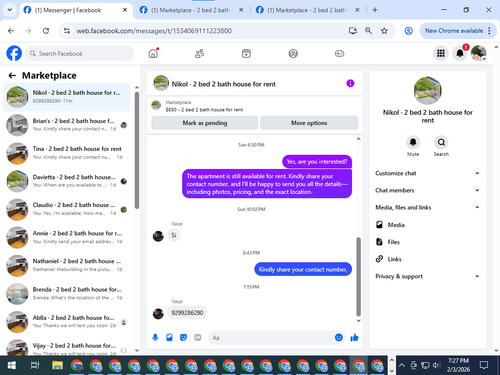Image resolution: width=500 pixels, height=375 pixels.
Task: Attach a file with the photo icon
Action: tap(169, 338)
